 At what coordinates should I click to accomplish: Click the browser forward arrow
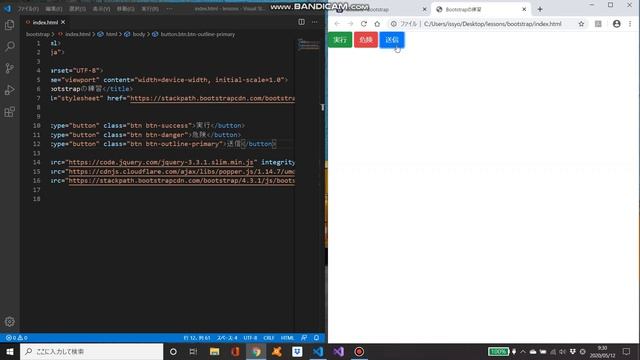click(350, 24)
